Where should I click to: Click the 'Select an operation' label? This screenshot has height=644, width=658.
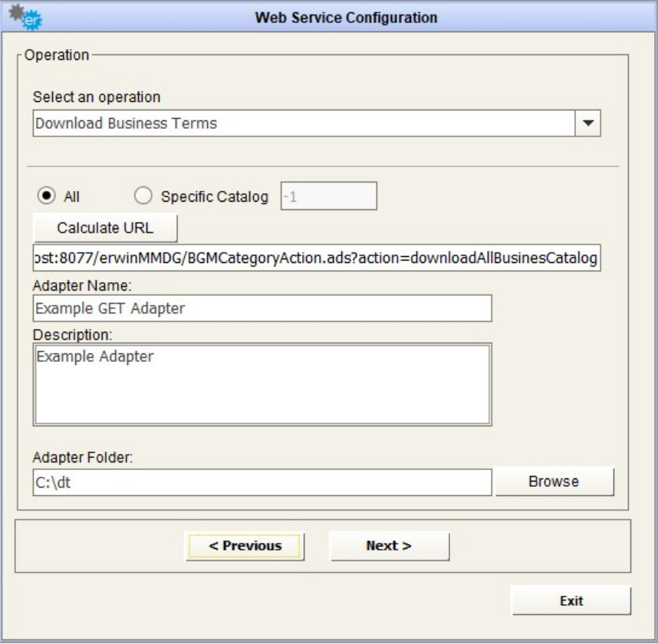(97, 97)
